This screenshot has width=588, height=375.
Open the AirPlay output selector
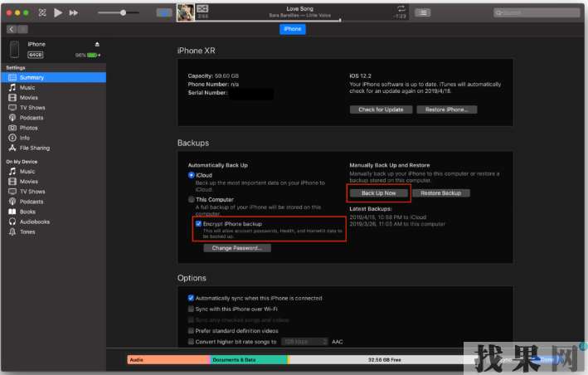[164, 12]
